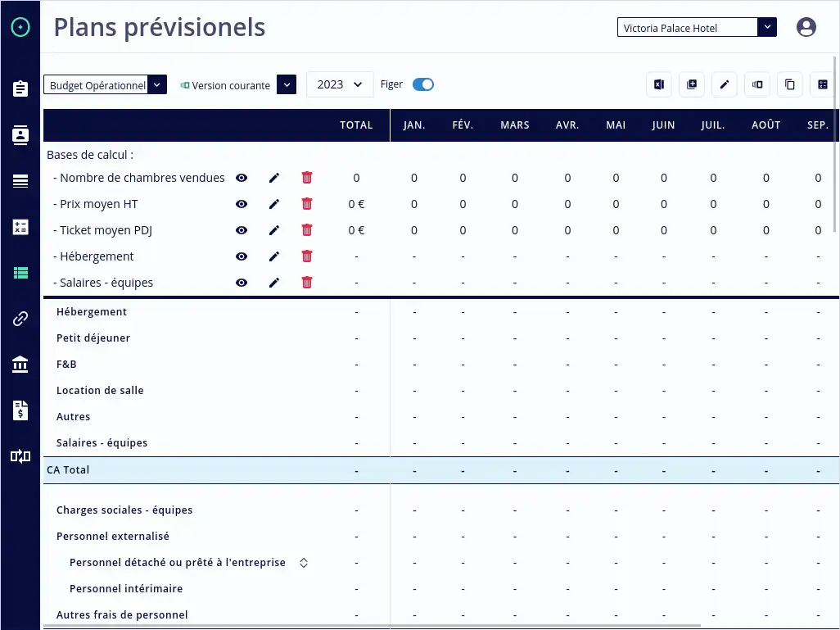Screen dimensions: 840x630
Task: Open the Budget Opérationnel dropdown
Action: 156,84
